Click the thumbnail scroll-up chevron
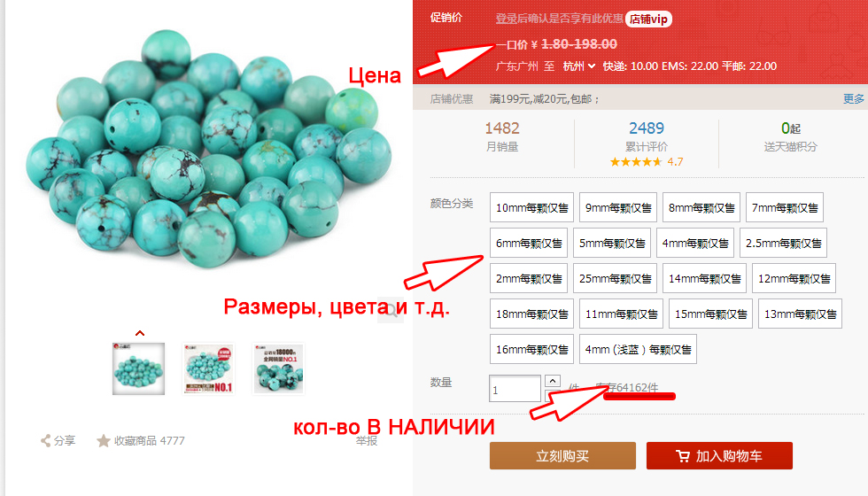The height and width of the screenshot is (496, 868). [140, 333]
